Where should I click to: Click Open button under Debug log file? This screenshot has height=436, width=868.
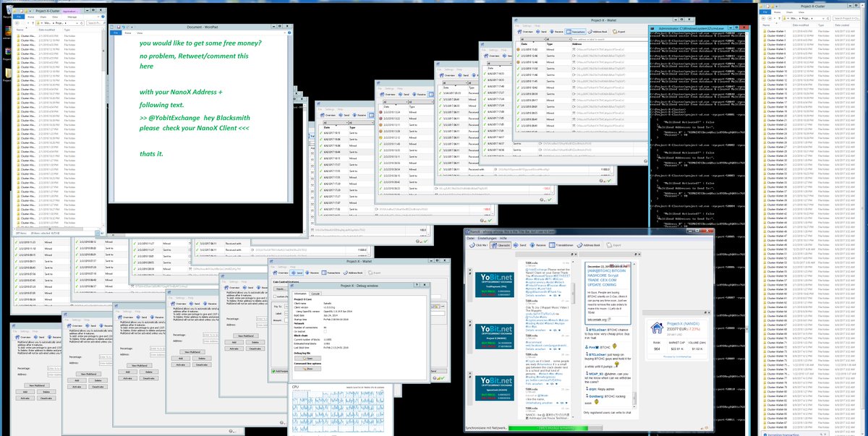click(x=307, y=359)
